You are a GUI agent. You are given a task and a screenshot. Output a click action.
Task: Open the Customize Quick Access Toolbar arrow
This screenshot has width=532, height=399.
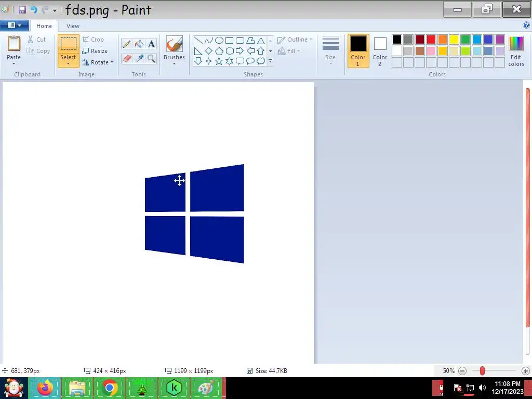[55, 10]
